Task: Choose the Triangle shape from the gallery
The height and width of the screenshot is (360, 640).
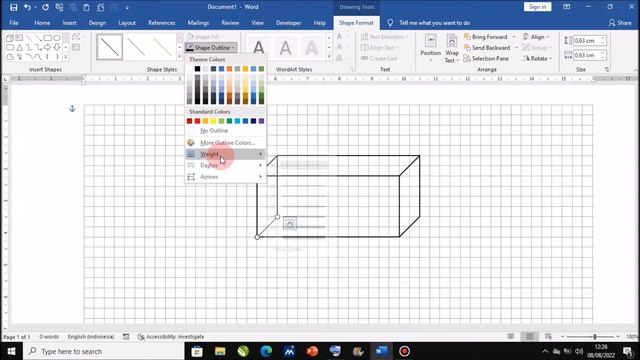Action: point(19,47)
